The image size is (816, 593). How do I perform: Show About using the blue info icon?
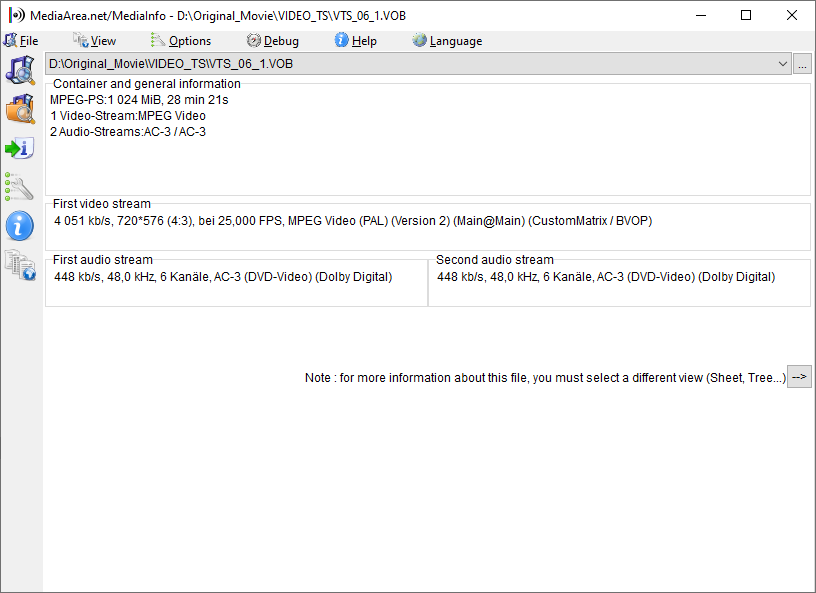point(20,225)
